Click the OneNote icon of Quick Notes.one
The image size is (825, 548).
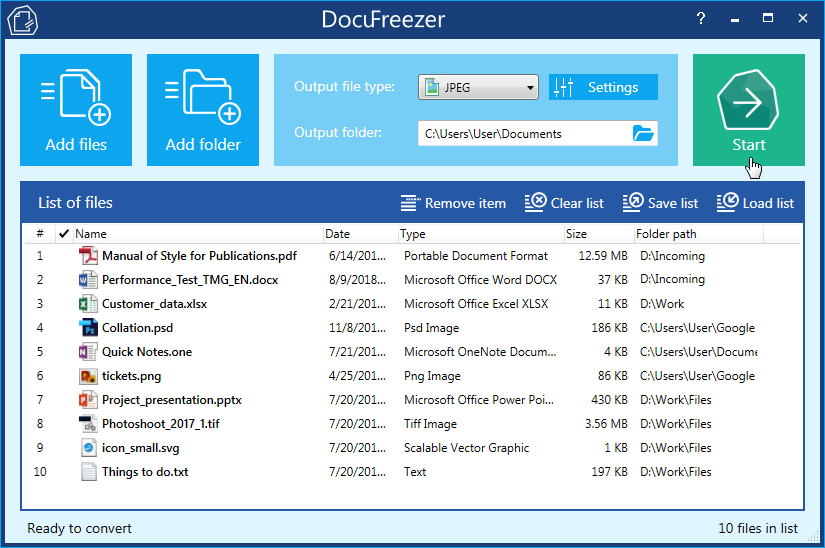tap(88, 352)
